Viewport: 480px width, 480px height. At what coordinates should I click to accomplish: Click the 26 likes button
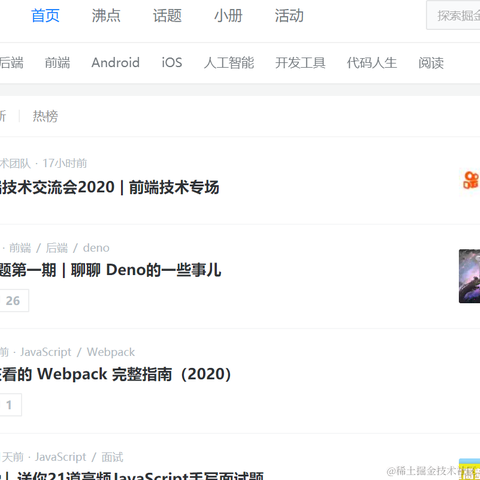[x=13, y=301]
